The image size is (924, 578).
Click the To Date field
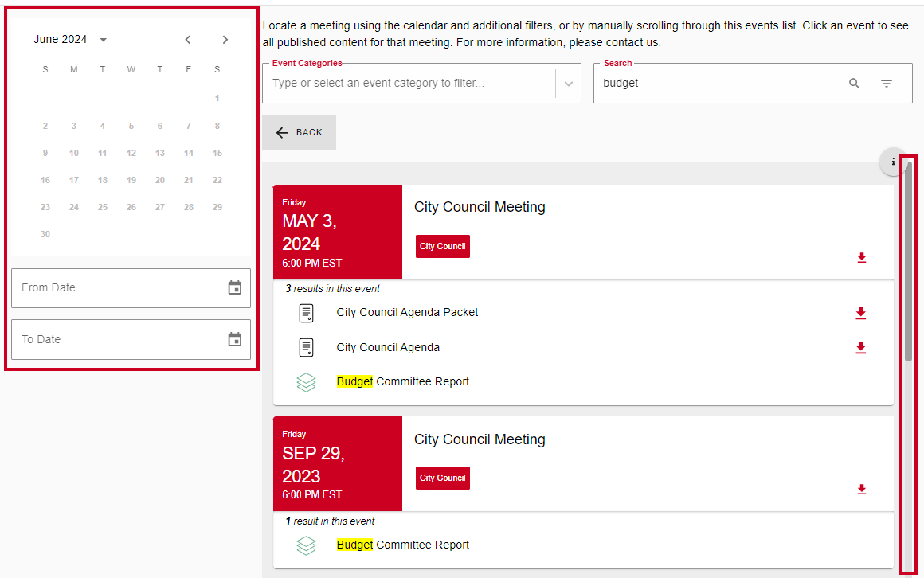131,339
